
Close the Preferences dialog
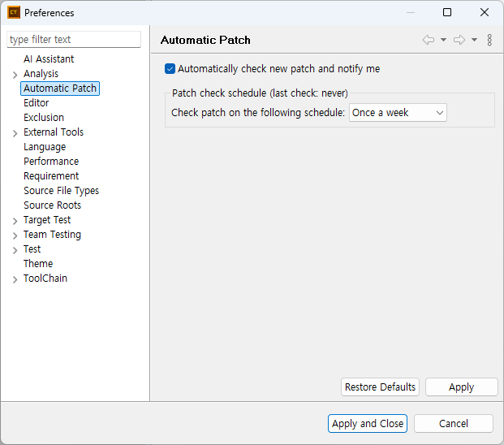tap(485, 12)
